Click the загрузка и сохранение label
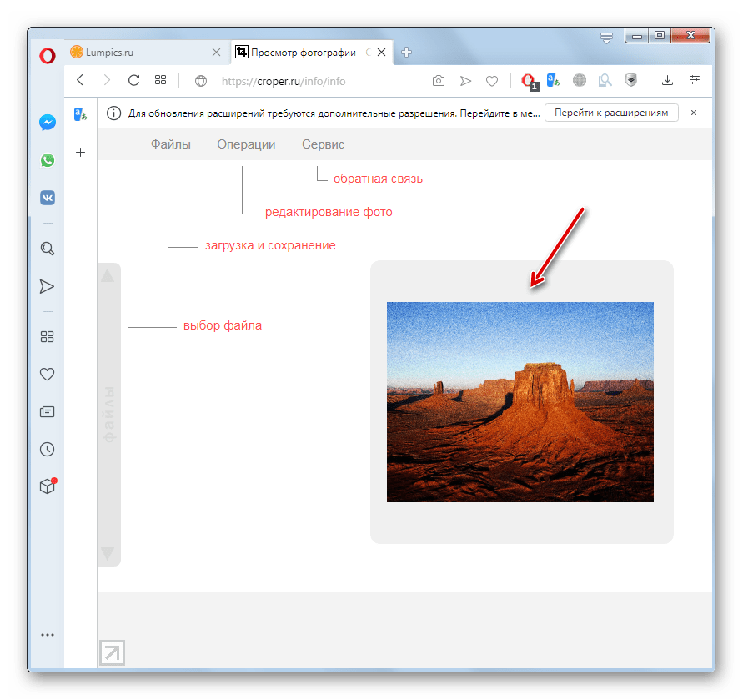This screenshot has width=743, height=700. [x=270, y=245]
